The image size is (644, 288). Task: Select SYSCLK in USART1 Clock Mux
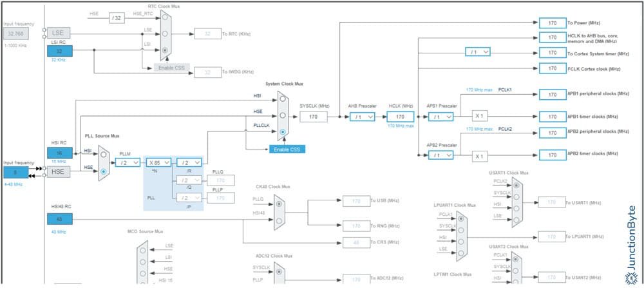click(517, 197)
